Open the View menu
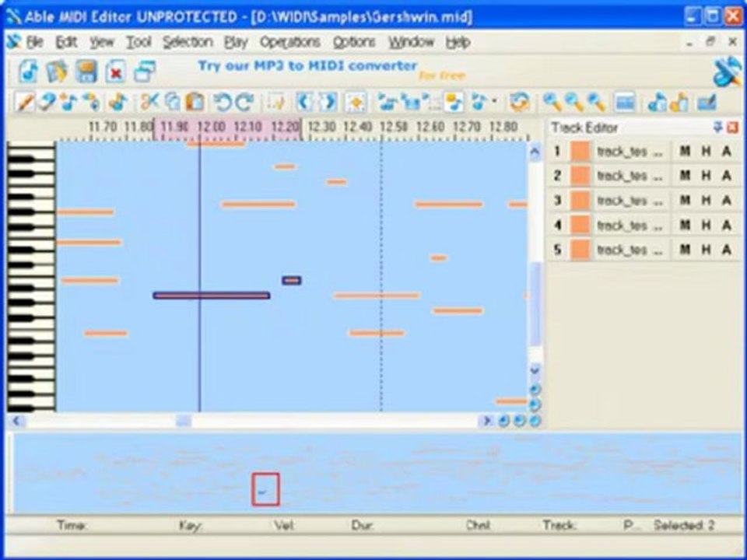 (102, 42)
